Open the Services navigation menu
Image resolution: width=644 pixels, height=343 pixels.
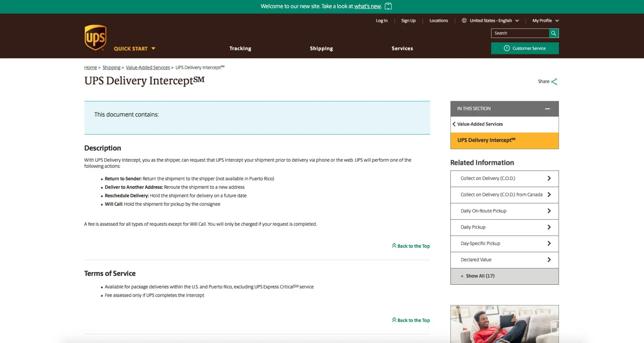coord(402,48)
